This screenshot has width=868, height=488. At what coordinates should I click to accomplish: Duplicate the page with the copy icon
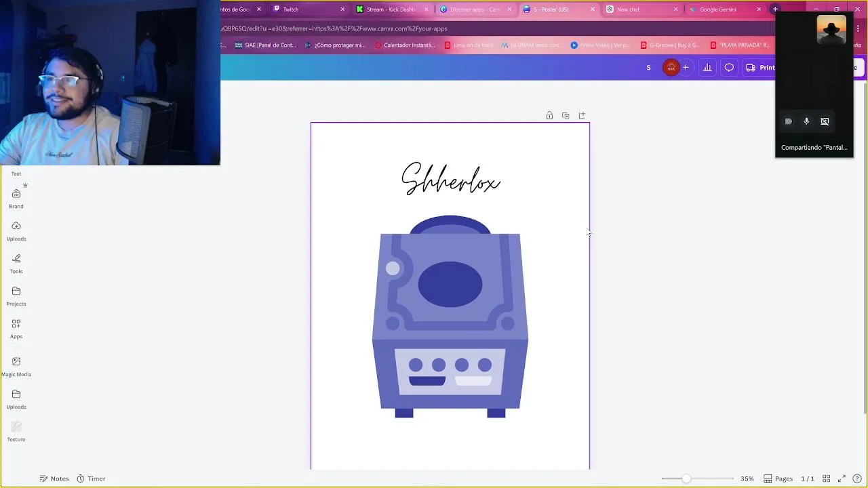tap(566, 116)
